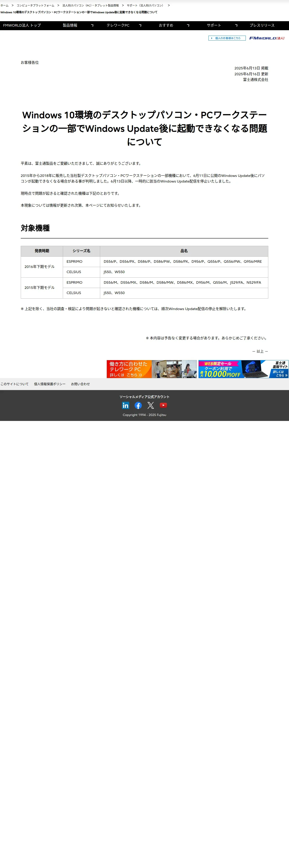Screen dimensions: 289x868
Task: Open 法人向けパソコン・タブレット製品情報 breadcrumb
Action: pyautogui.click(x=90, y=5)
